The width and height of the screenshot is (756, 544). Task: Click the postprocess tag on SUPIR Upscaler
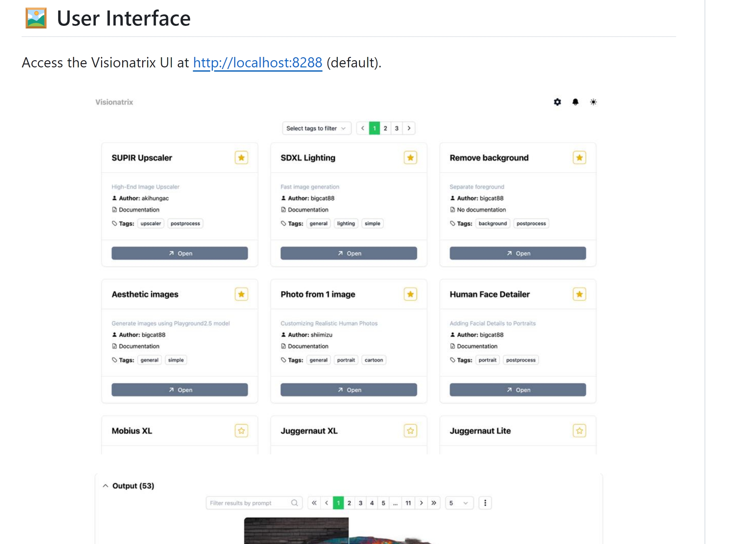click(x=185, y=223)
